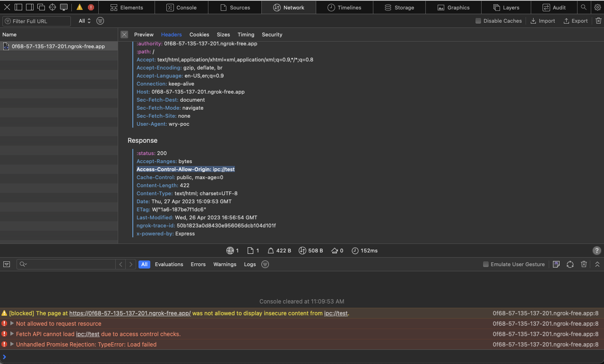Follow the ipc://test link in the warning

336,313
